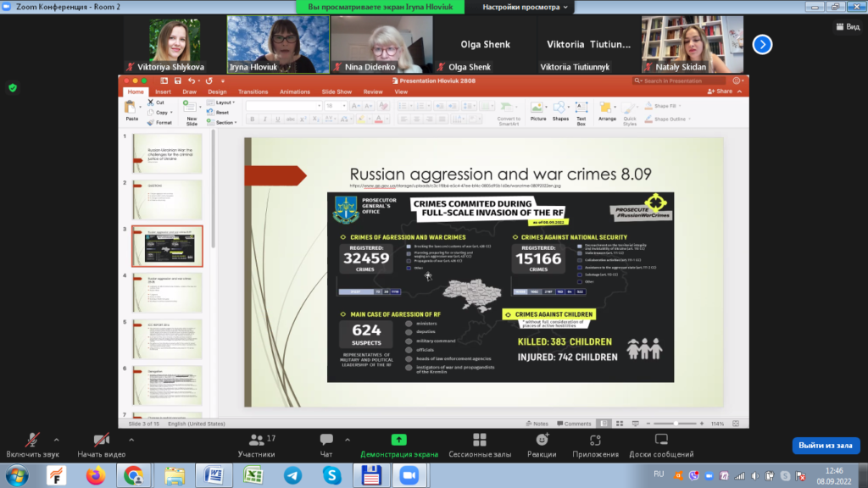Expand chat options arrow beside Чат
The height and width of the screenshot is (488, 868).
(x=348, y=440)
